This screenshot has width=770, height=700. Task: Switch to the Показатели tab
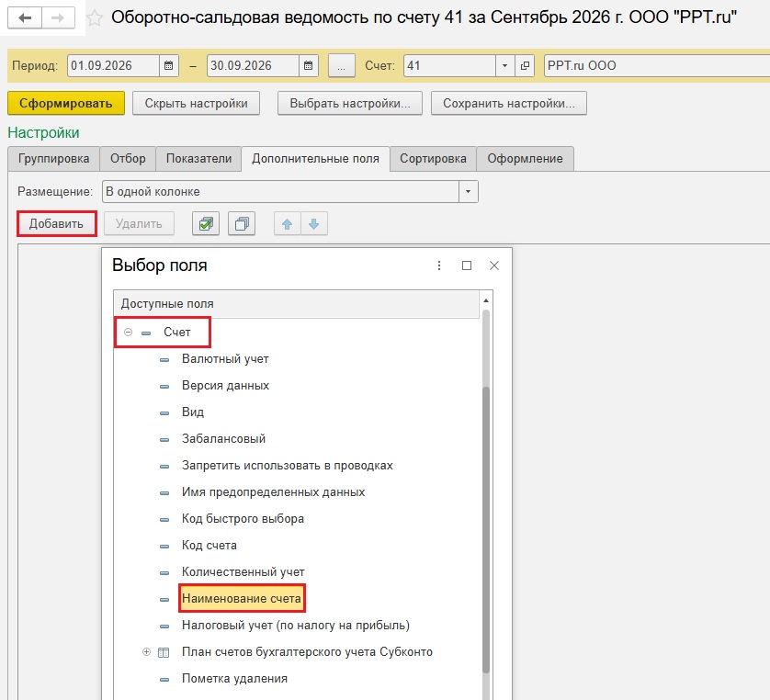coord(198,159)
